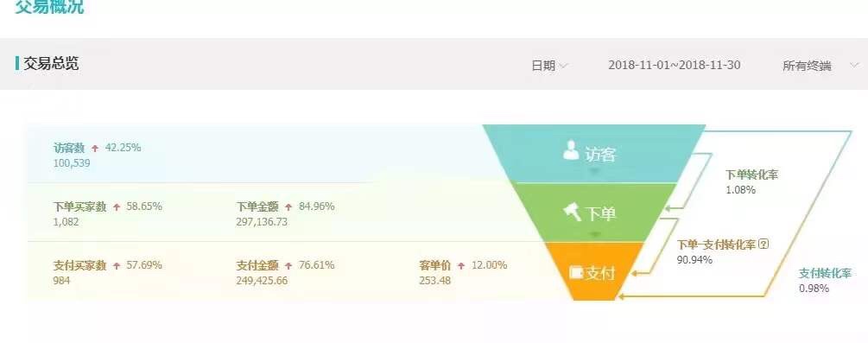Viewport: 868px width, 343px height.
Task: Click the up arrow next to 客单价
Action: pyautogui.click(x=461, y=265)
